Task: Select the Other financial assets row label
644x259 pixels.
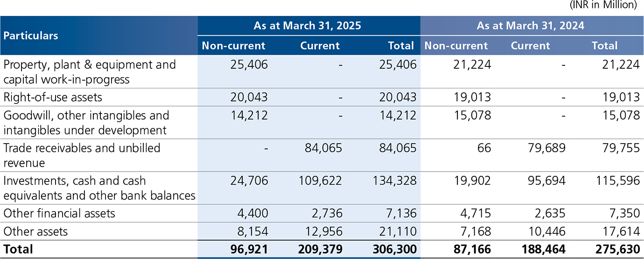Action: coord(59,214)
